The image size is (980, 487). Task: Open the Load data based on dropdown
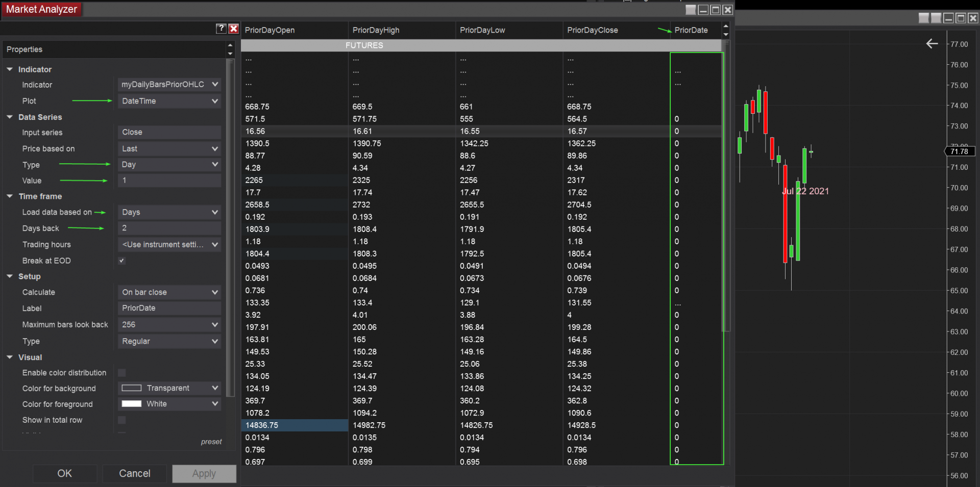[169, 212]
